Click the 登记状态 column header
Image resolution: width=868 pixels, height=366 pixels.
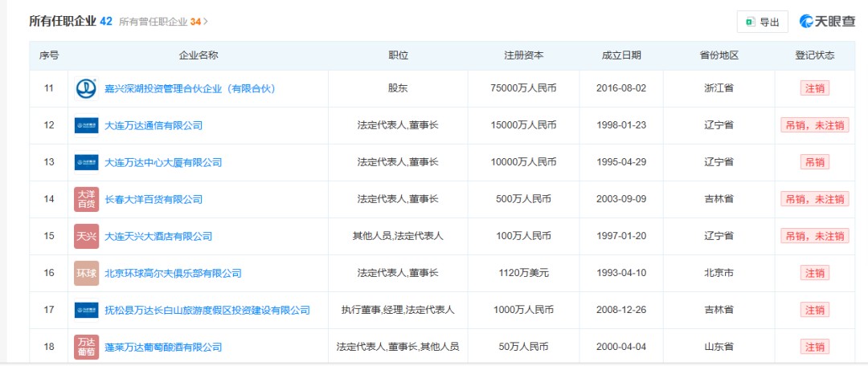click(814, 55)
